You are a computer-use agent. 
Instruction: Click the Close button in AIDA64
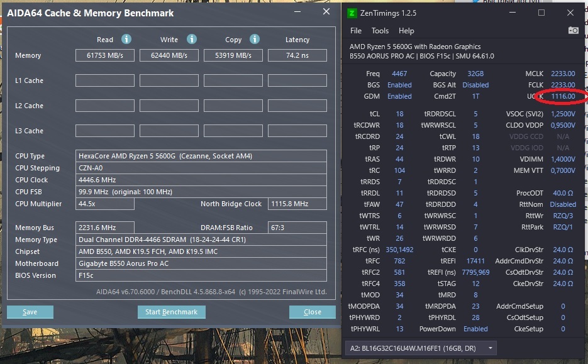313,312
